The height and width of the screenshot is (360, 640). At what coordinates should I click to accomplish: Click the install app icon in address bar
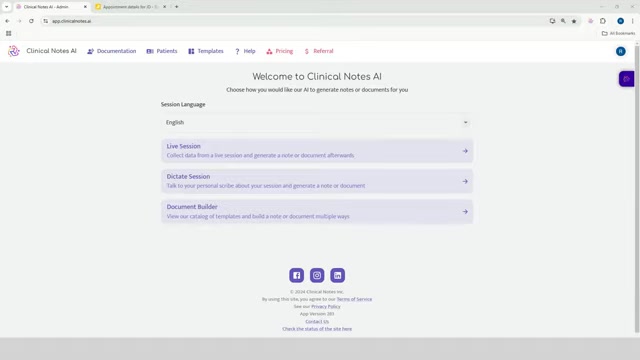552,21
